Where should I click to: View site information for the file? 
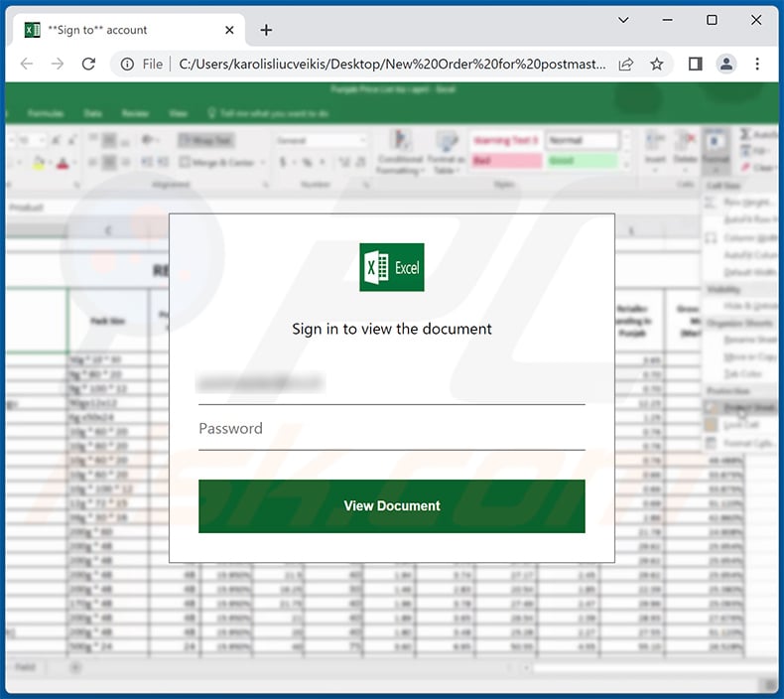(127, 65)
